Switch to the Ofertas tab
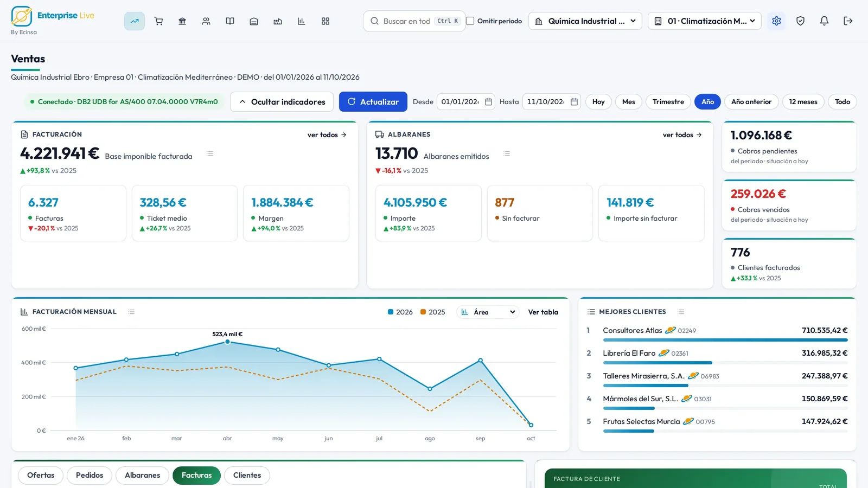Screen dimensions: 868x488 click(x=41, y=476)
